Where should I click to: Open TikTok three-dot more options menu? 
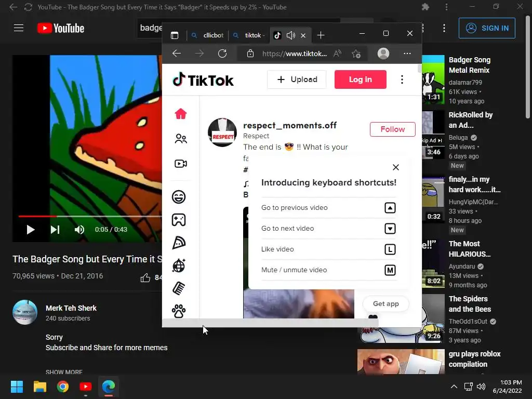tap(402, 79)
